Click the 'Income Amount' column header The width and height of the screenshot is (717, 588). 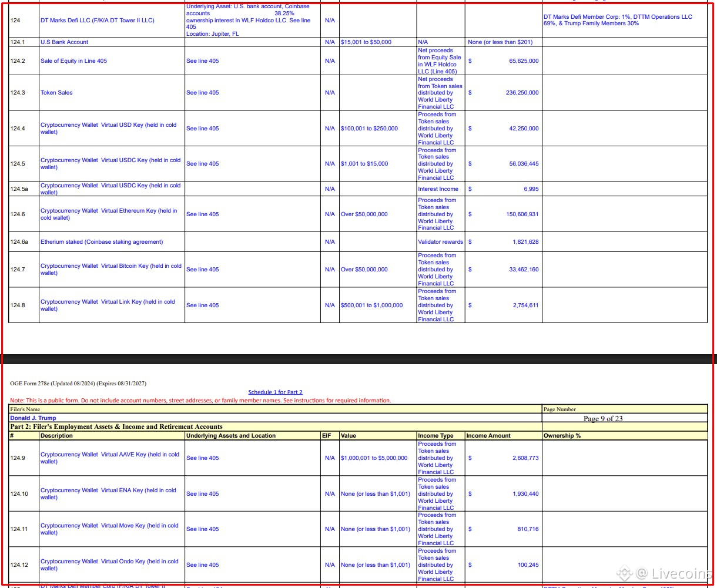488,436
